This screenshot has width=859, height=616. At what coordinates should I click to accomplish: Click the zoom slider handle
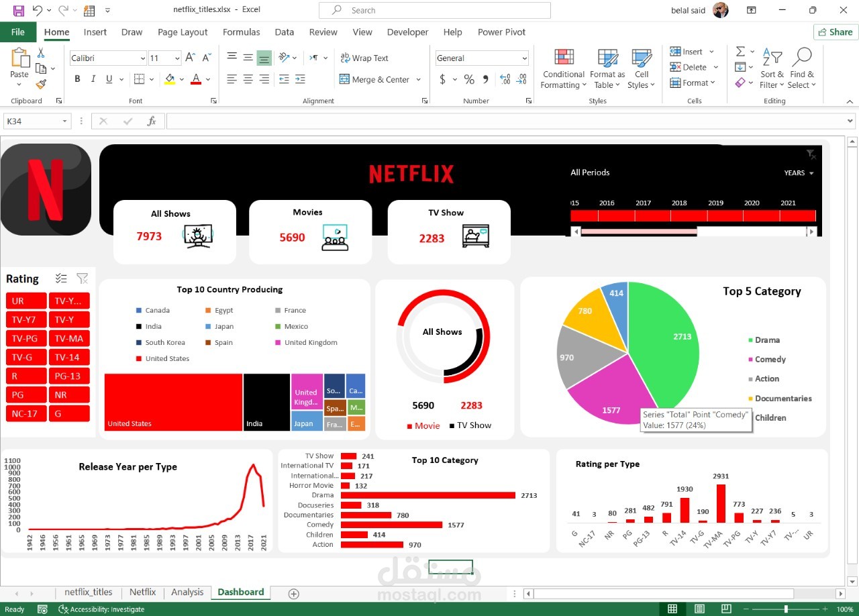pos(786,609)
